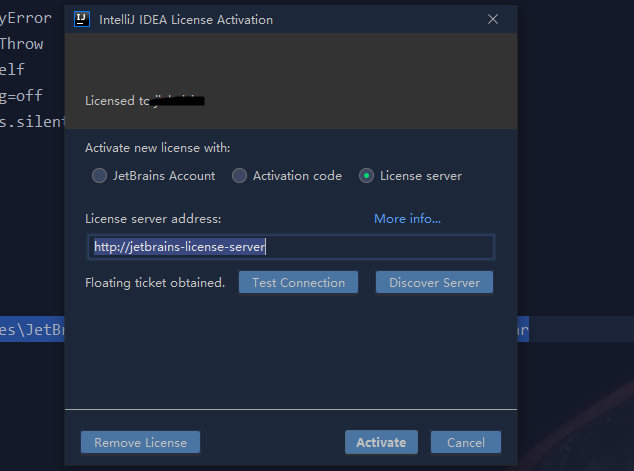Click the 'Floating ticket obtained.' status text
Viewport: 634px width, 471px height.
[x=155, y=283]
